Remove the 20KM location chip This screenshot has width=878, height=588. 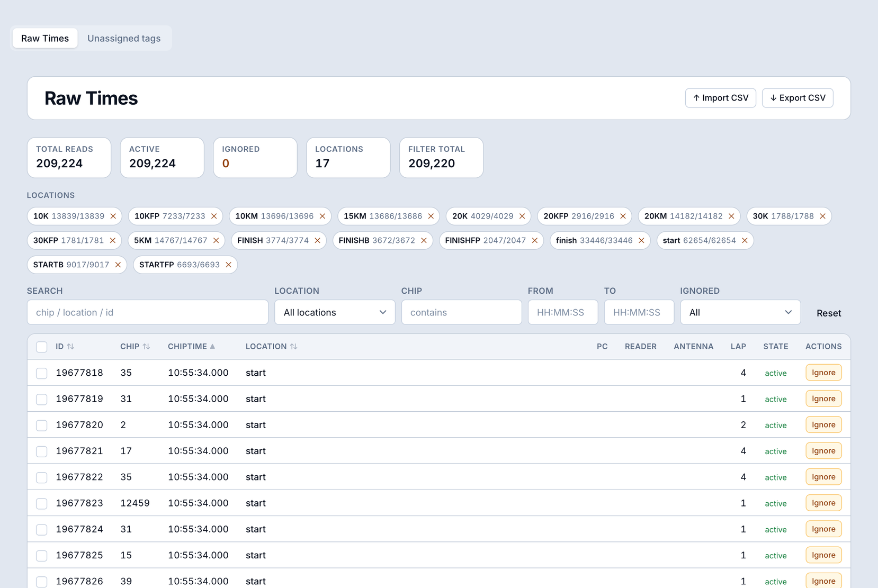(x=731, y=216)
